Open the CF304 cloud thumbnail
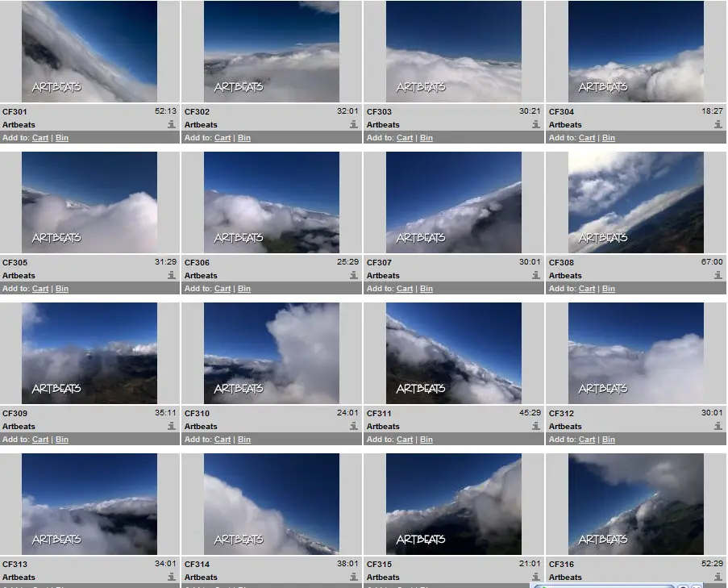Screen dimensions: 728x588 point(636,52)
